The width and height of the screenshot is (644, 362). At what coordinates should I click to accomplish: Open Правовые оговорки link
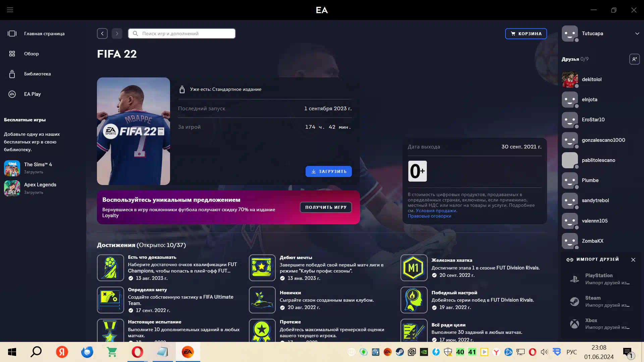tap(429, 216)
